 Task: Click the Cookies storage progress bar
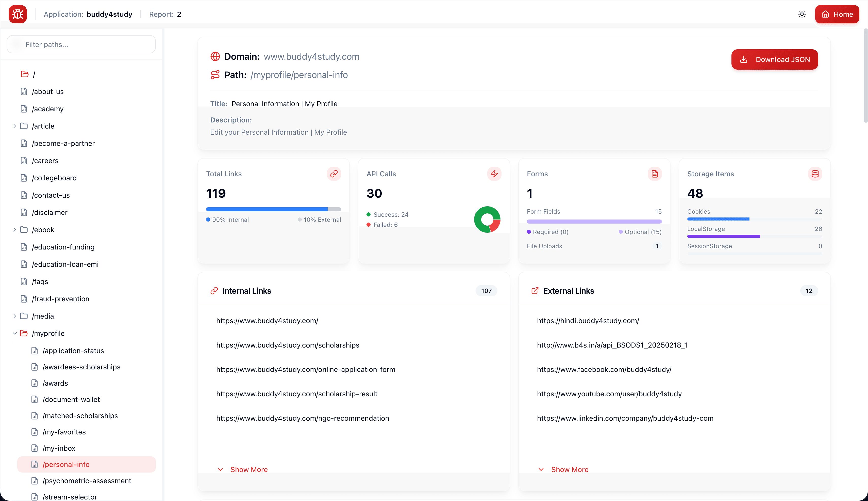pyautogui.click(x=755, y=219)
